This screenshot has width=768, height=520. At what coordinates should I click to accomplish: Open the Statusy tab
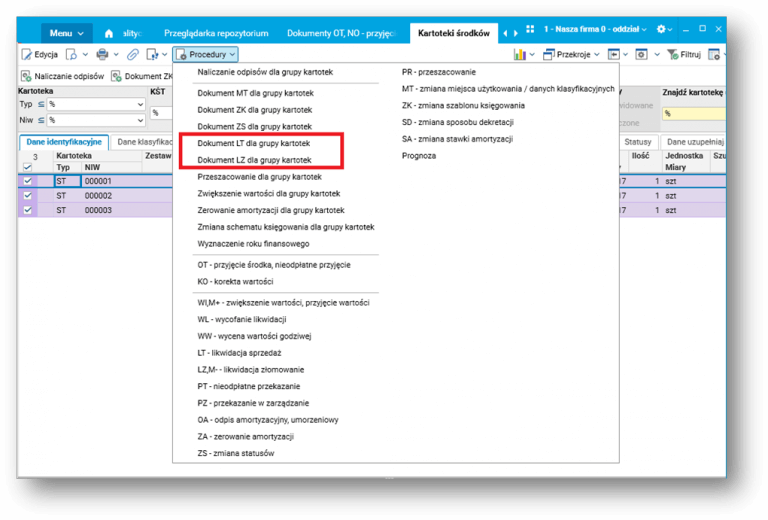[638, 142]
